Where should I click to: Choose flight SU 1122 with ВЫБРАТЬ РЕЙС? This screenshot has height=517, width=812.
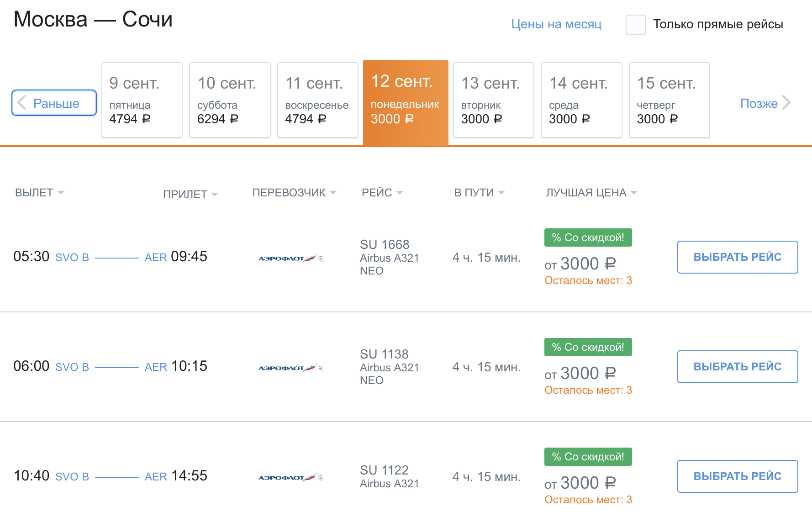point(738,476)
